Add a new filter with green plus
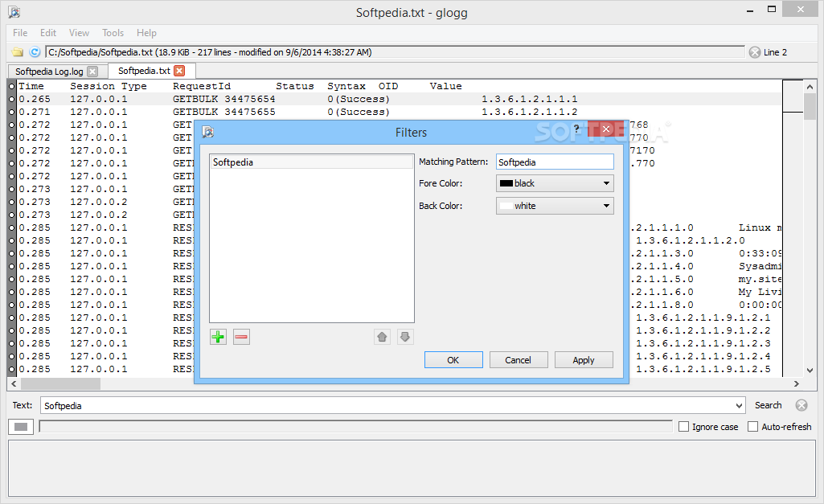824x504 pixels. [218, 337]
